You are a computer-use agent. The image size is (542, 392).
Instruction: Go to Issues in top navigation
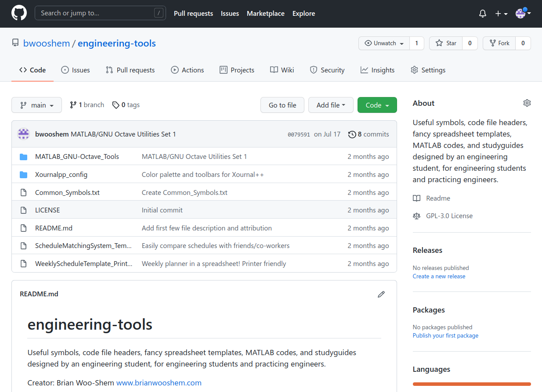[x=230, y=14]
